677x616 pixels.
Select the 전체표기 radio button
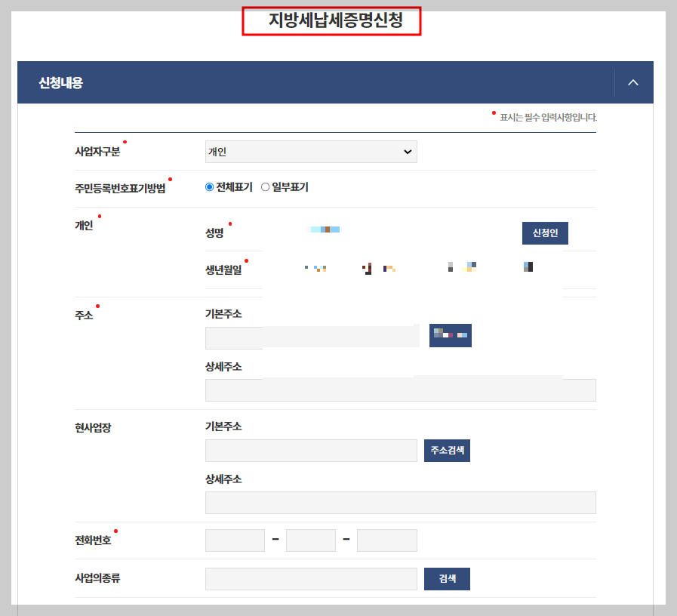click(209, 186)
